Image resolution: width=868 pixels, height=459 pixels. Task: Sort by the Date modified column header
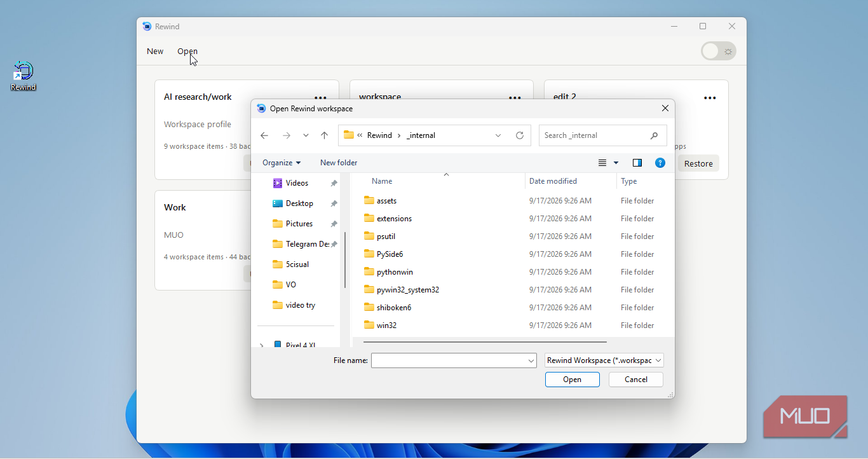[553, 181]
